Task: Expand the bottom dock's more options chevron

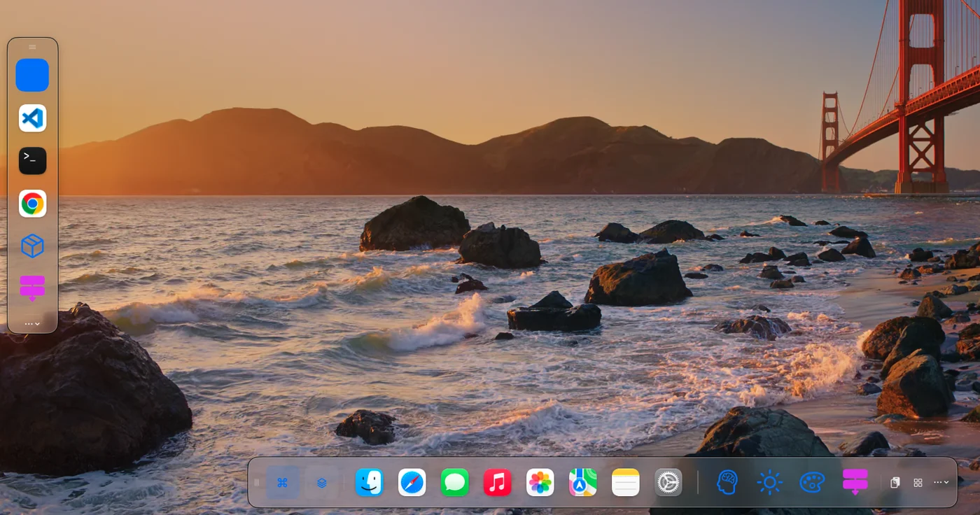Action: (941, 483)
